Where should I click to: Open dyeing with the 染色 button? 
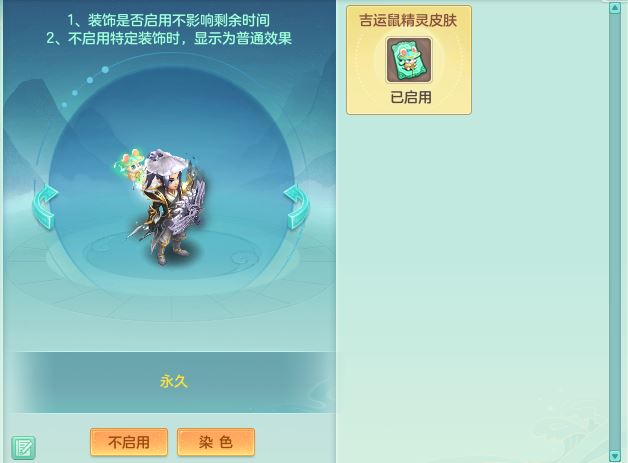[x=216, y=442]
